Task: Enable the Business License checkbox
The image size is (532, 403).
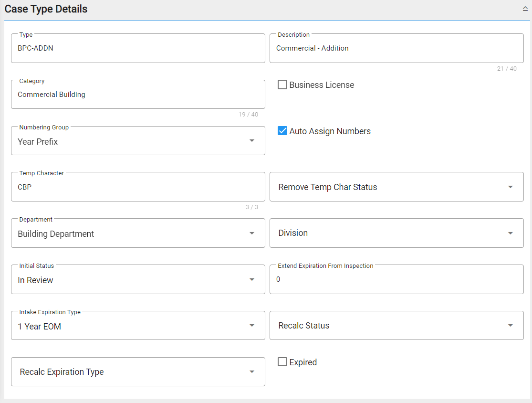Action: coord(282,85)
